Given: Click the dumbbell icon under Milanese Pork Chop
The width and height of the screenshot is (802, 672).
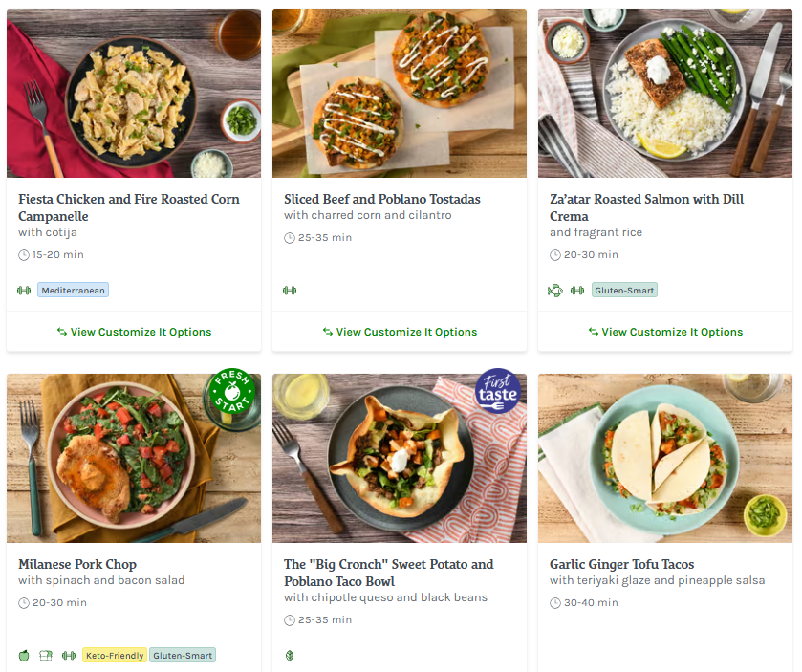Looking at the screenshot, I should tap(68, 655).
